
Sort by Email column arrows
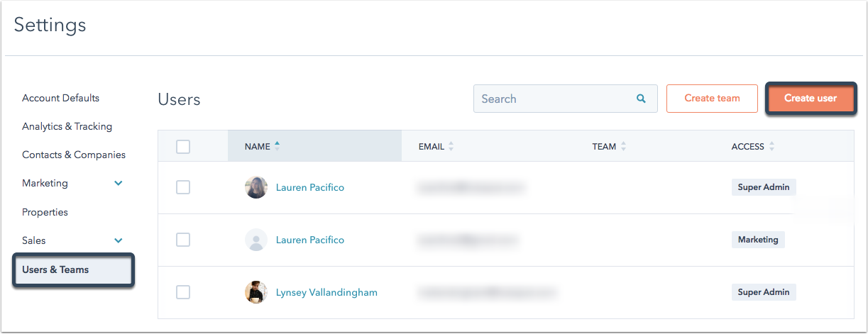click(x=451, y=147)
